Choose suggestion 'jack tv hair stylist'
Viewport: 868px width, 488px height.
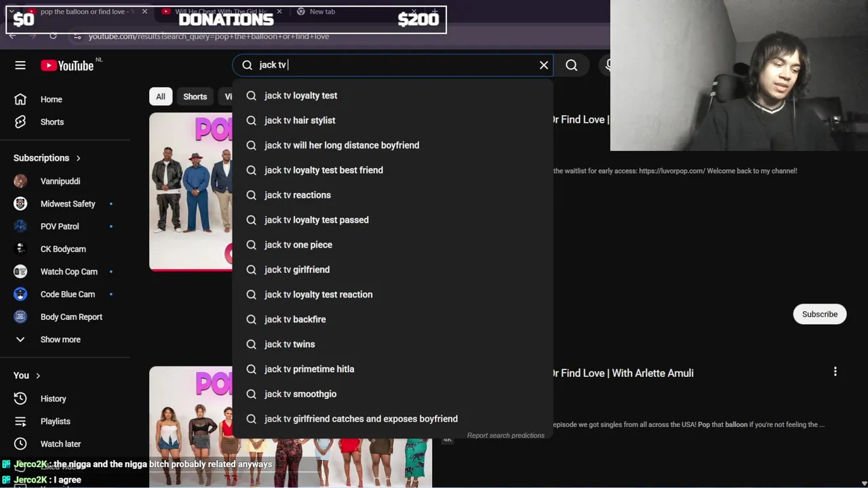393,121
